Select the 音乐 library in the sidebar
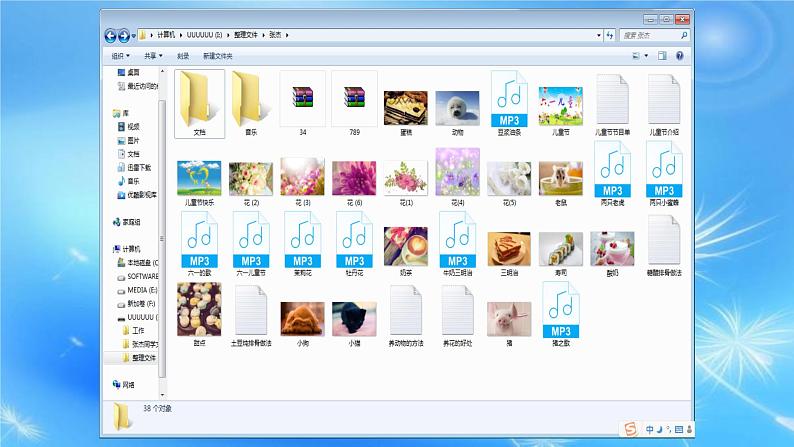The height and width of the screenshot is (447, 794). [129, 181]
